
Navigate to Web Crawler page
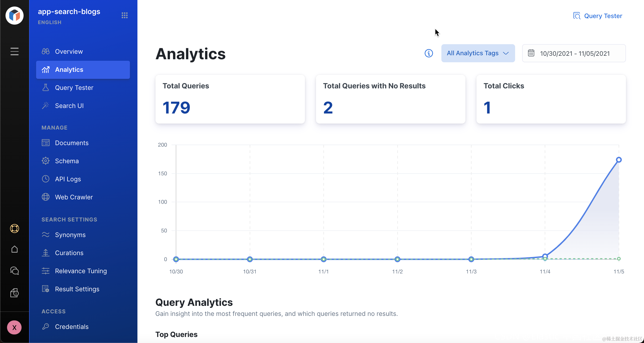(74, 197)
